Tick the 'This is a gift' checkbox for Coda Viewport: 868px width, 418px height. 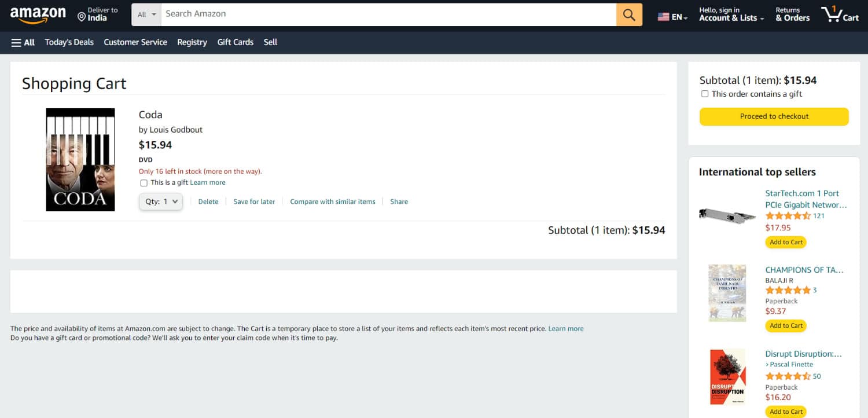point(144,183)
